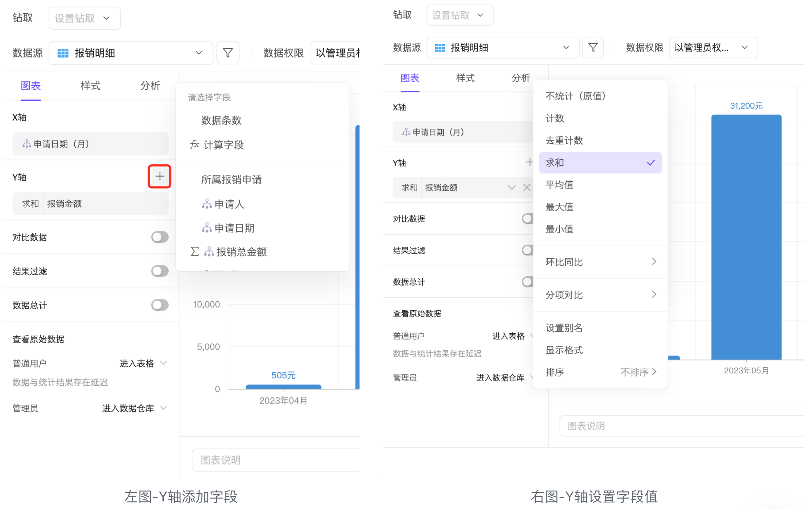This screenshot has height=509, width=812.
Task: Click the hierarchy icon beside 申请日期
Action: point(206,228)
